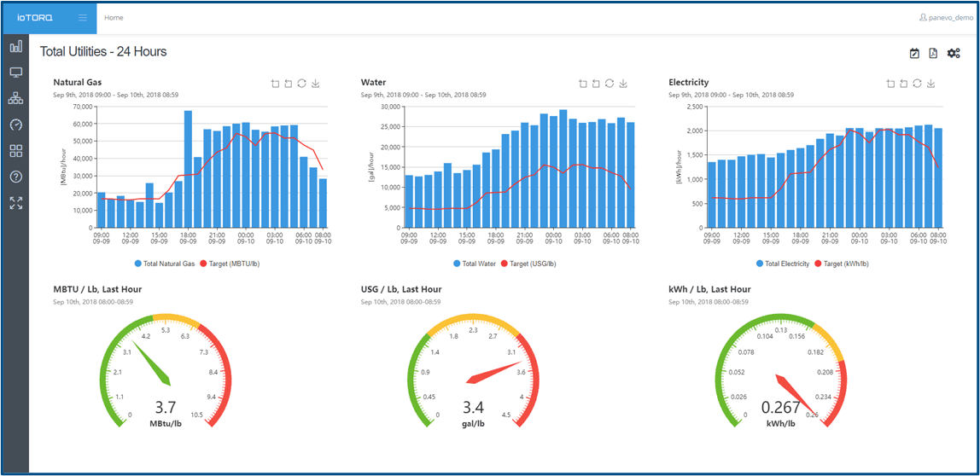The image size is (980, 476).
Task: Refresh the Water chart with restore icon
Action: pyautogui.click(x=609, y=84)
